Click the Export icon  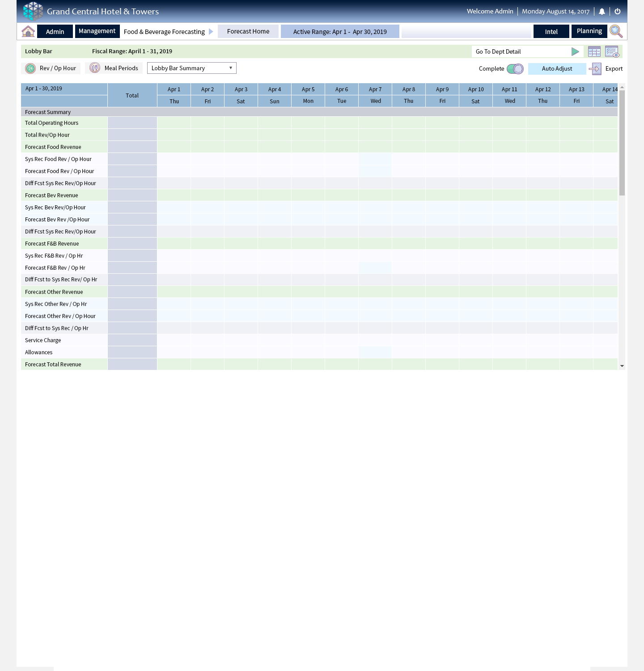(595, 68)
